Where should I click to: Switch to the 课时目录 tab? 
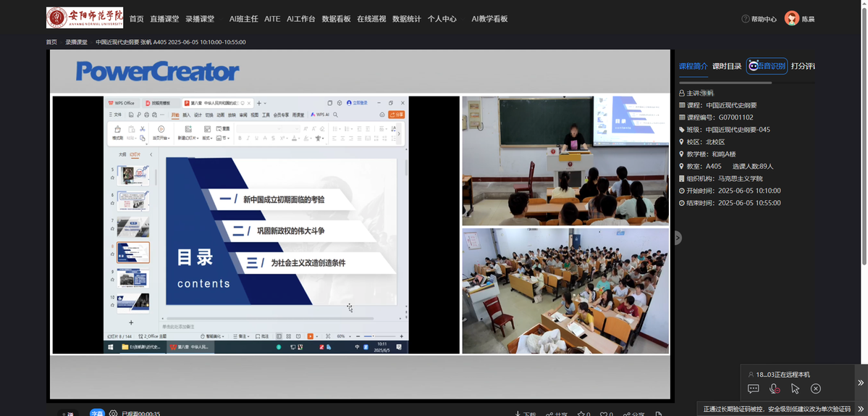click(x=727, y=67)
